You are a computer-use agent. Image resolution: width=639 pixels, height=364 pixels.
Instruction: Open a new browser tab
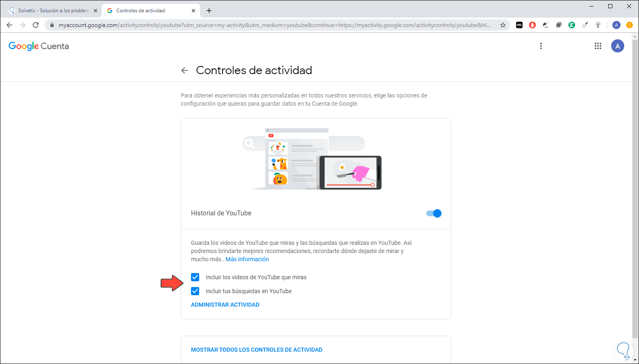209,11
